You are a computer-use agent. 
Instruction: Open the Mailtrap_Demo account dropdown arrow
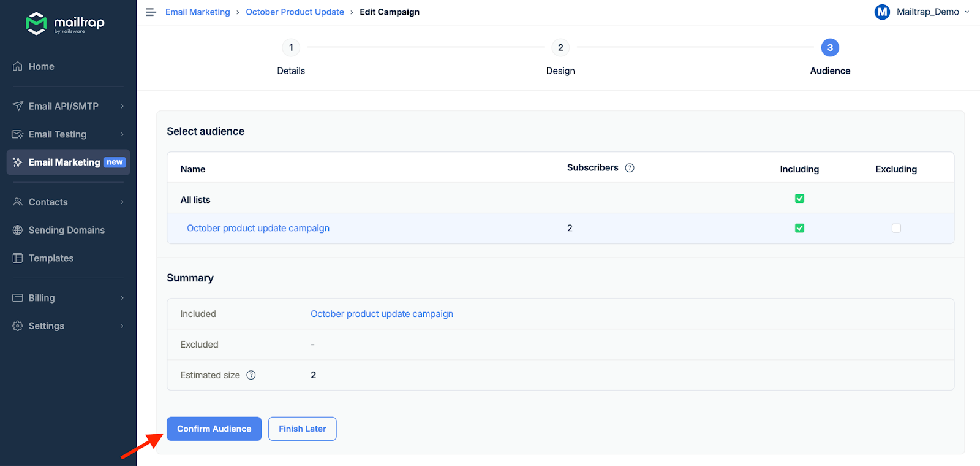pos(967,12)
